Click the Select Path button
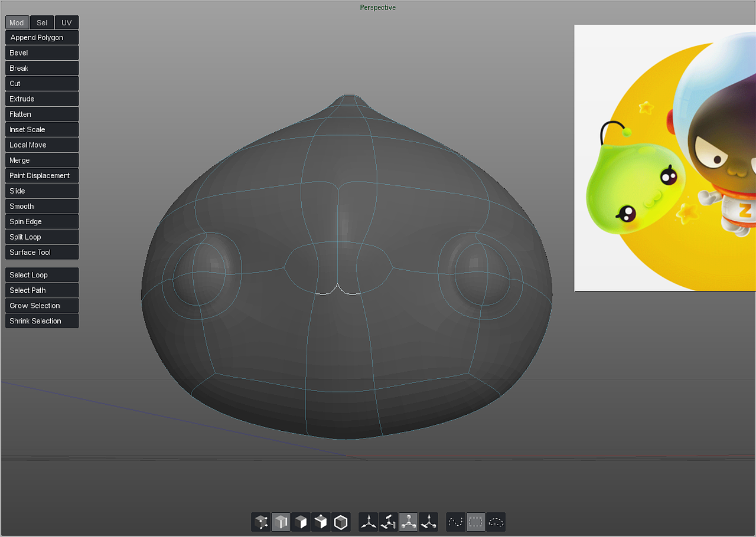Image resolution: width=756 pixels, height=537 pixels. (x=42, y=290)
